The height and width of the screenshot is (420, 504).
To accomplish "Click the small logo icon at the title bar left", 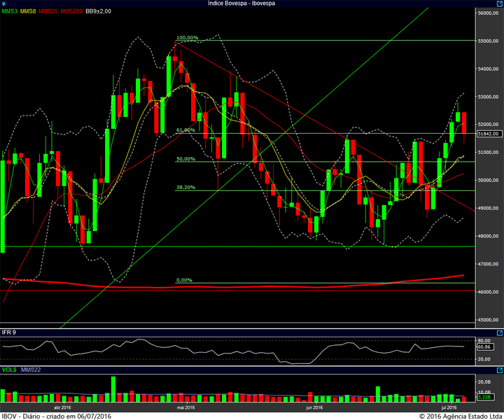I will pyautogui.click(x=3, y=3).
